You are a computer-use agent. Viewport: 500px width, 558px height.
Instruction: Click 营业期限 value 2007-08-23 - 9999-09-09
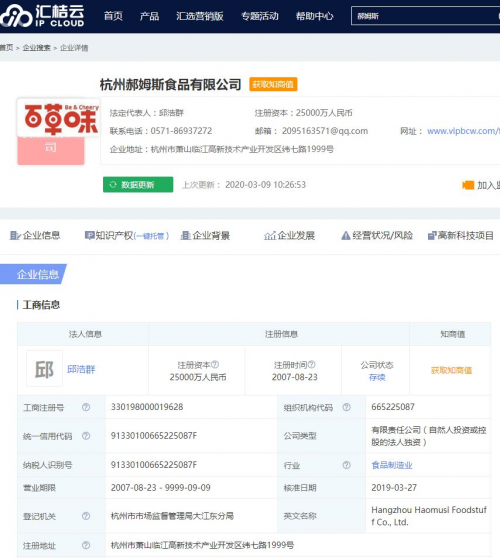[160, 488]
